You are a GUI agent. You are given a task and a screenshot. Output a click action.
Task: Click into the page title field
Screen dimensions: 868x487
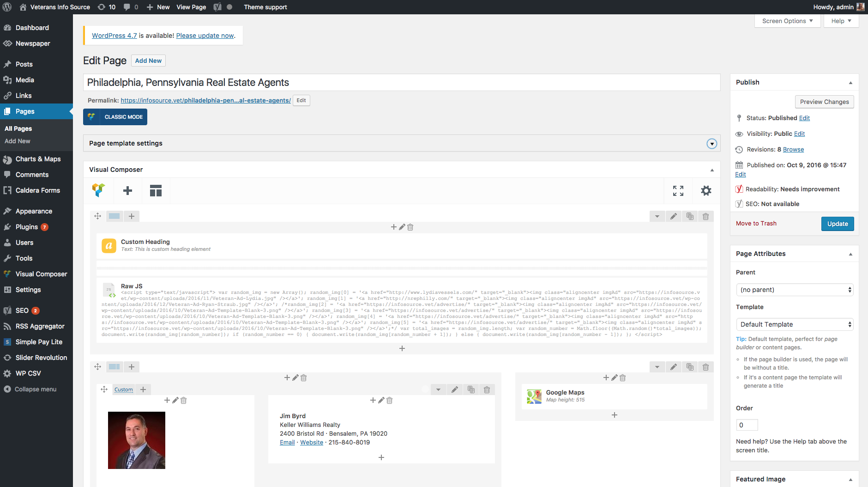coord(402,82)
